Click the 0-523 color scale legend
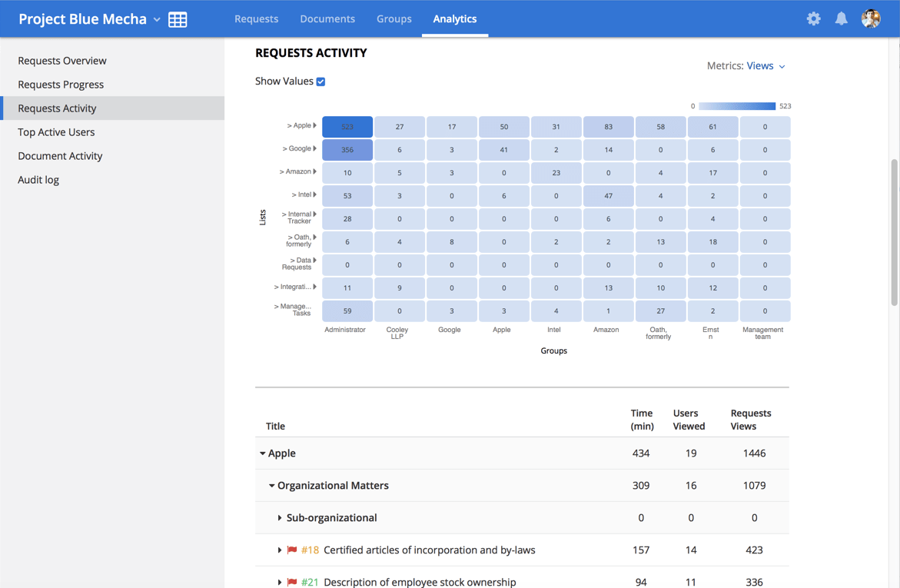Screen dimensions: 900x588 (x=736, y=106)
